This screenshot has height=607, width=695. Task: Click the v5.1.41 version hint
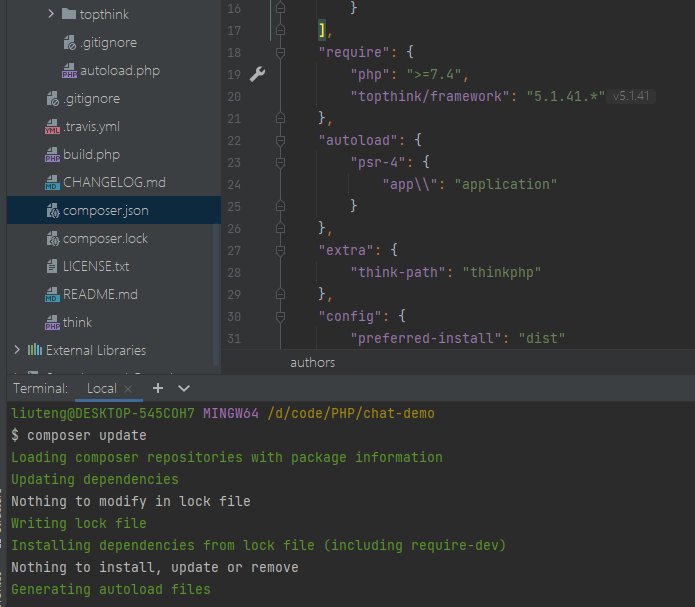pyautogui.click(x=633, y=96)
